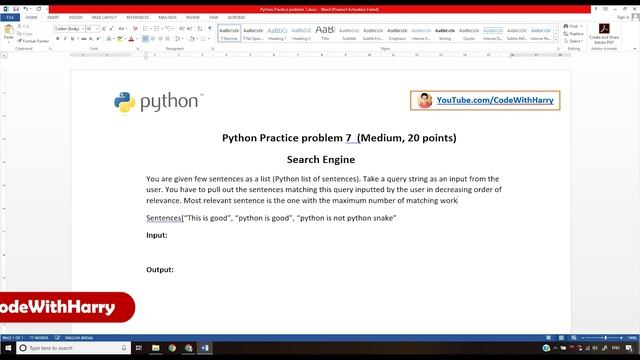This screenshot has width=640, height=360.
Task: Click the Numbering list icon
Action: click(x=157, y=29)
